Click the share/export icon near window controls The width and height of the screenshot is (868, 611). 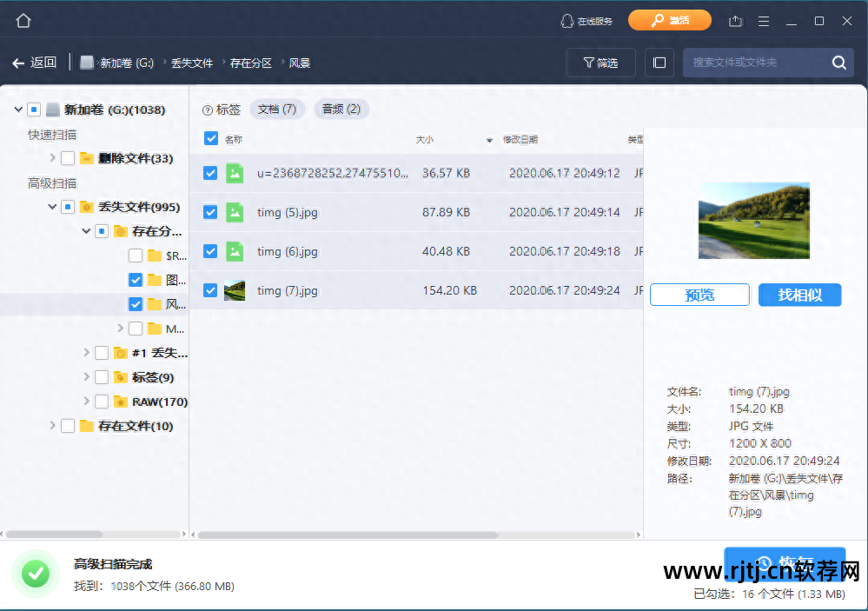[x=735, y=20]
